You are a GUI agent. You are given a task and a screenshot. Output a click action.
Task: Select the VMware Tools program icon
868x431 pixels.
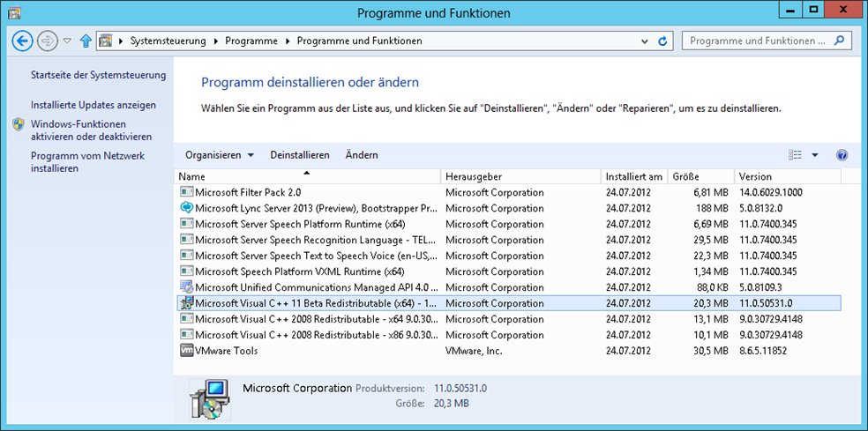click(186, 351)
